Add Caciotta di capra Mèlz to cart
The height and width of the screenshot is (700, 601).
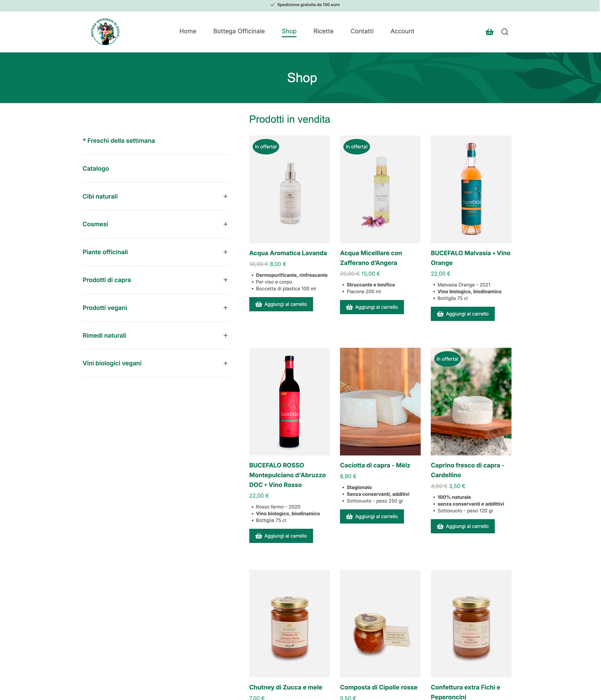(372, 516)
